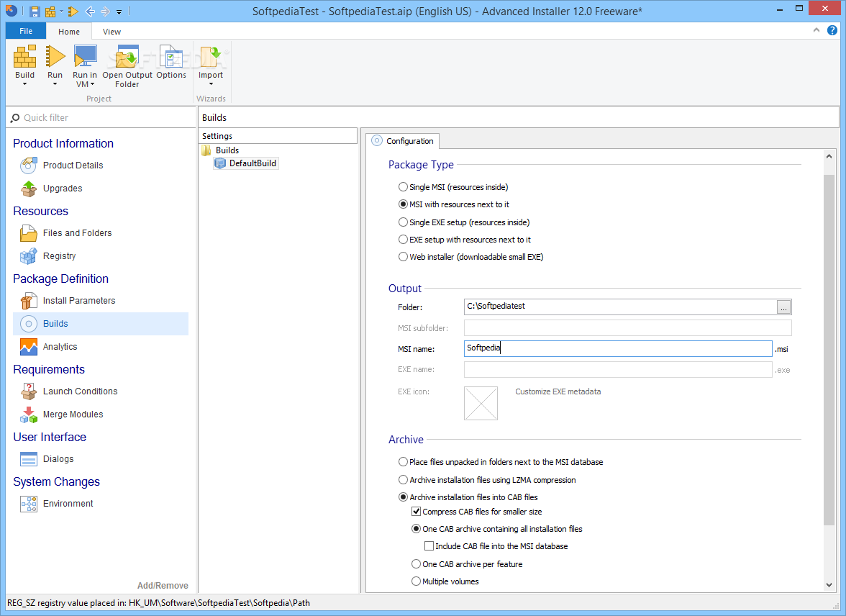This screenshot has width=846, height=616.
Task: Open the quick access Build dropdown arrow
Action: click(x=61, y=11)
